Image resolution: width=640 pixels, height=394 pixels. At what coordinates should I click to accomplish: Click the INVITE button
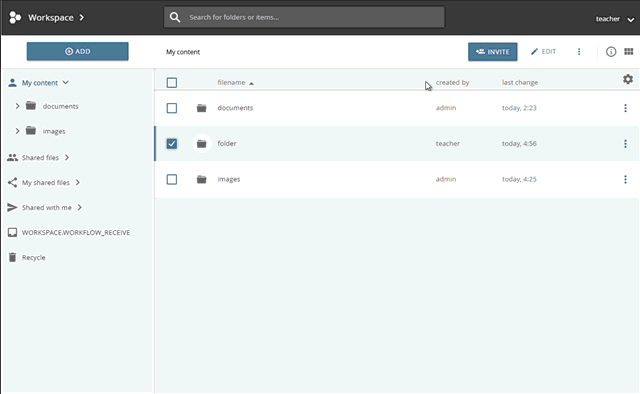coord(493,52)
